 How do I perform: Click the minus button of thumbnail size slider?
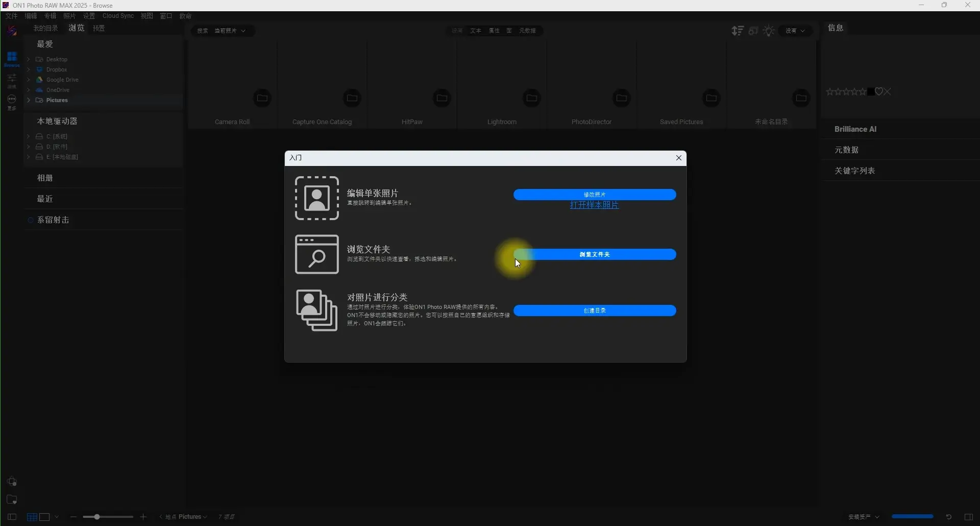click(73, 517)
